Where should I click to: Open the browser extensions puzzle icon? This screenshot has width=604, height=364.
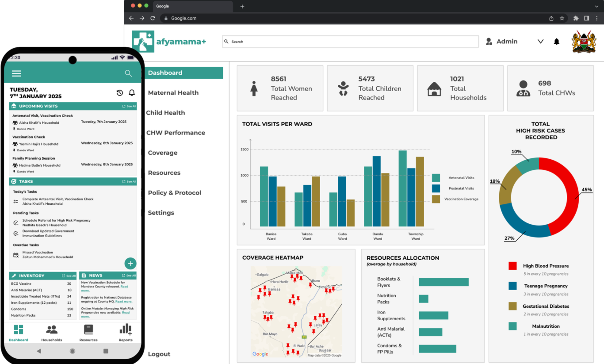(576, 18)
